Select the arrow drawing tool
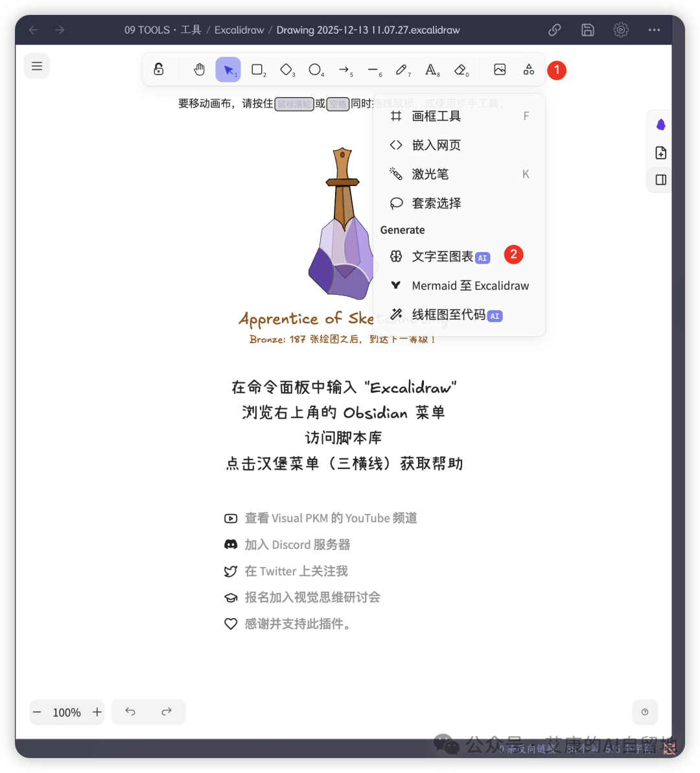 (345, 69)
